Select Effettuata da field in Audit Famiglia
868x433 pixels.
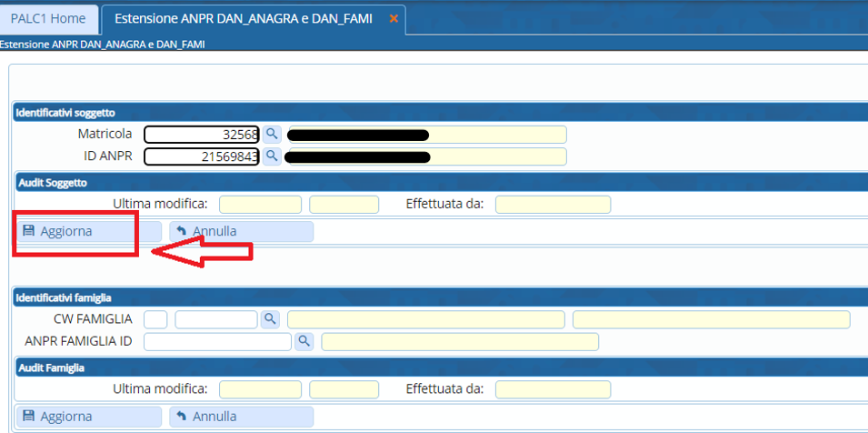point(553,389)
